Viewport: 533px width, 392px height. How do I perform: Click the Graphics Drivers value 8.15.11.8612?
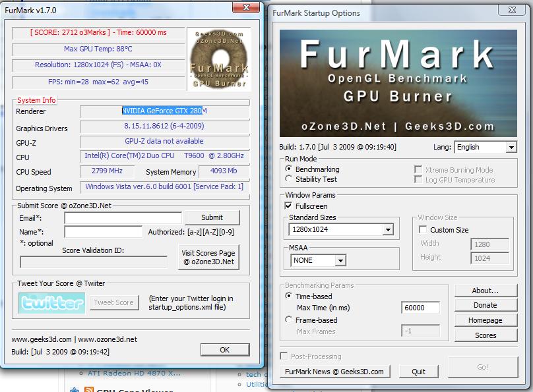pos(164,126)
